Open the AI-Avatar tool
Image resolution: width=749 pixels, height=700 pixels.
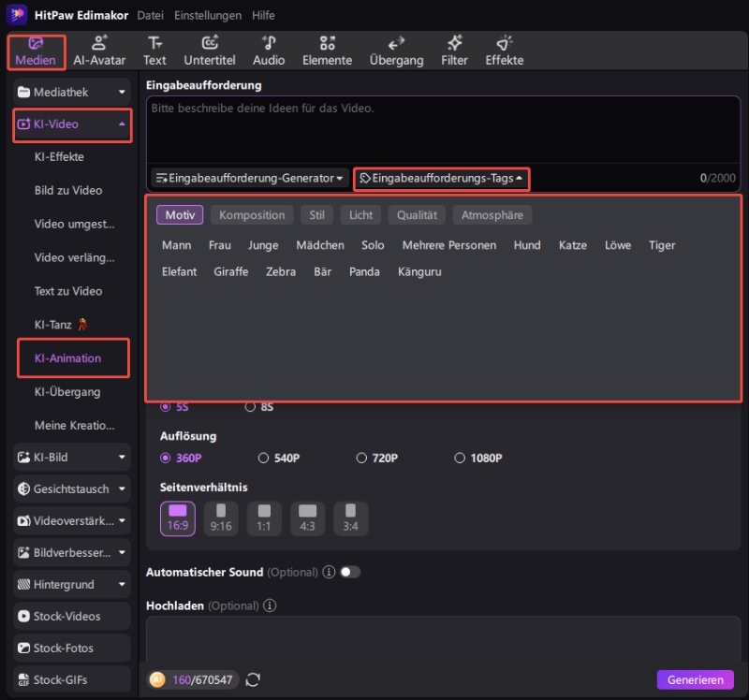point(99,51)
